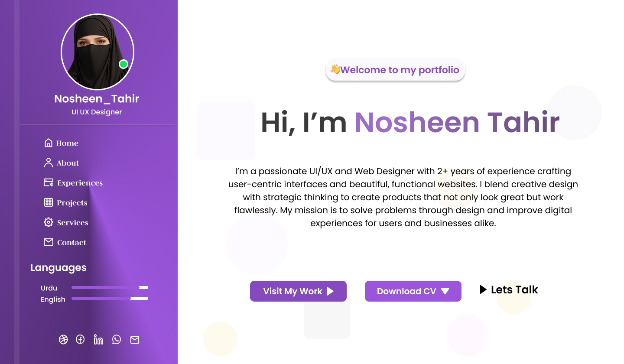
Task: Open the About menu item
Action: click(68, 163)
